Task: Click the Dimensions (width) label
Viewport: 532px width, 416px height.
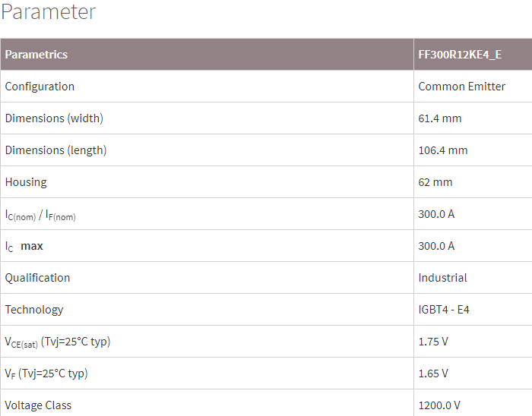Action: pyautogui.click(x=54, y=118)
